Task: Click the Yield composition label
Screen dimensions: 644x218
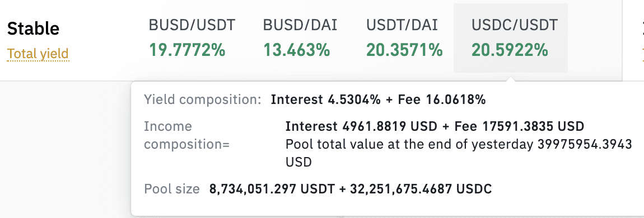Action: tap(203, 99)
